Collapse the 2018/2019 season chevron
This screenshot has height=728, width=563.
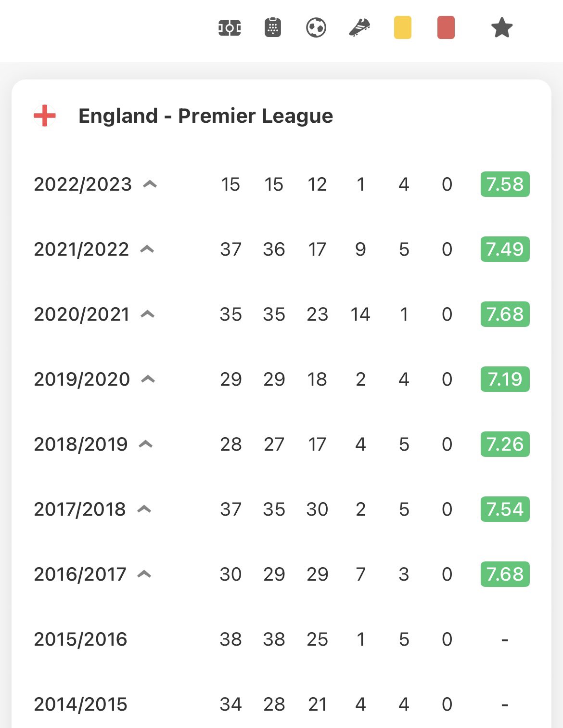[146, 444]
